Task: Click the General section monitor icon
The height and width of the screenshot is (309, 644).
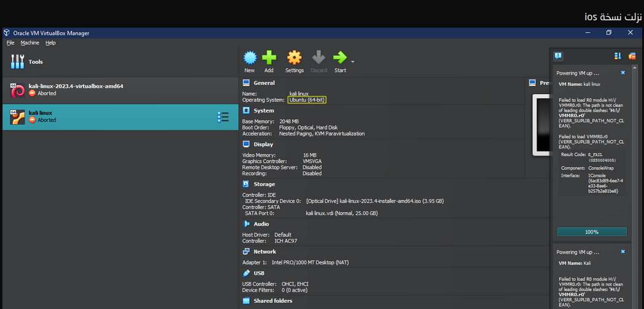Action: point(246,83)
